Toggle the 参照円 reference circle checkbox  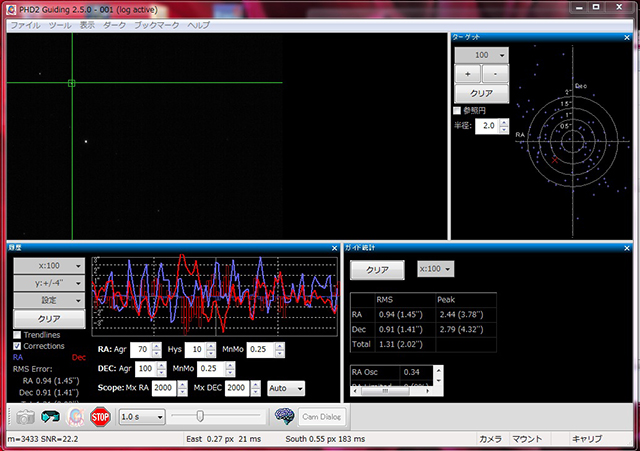point(457,111)
